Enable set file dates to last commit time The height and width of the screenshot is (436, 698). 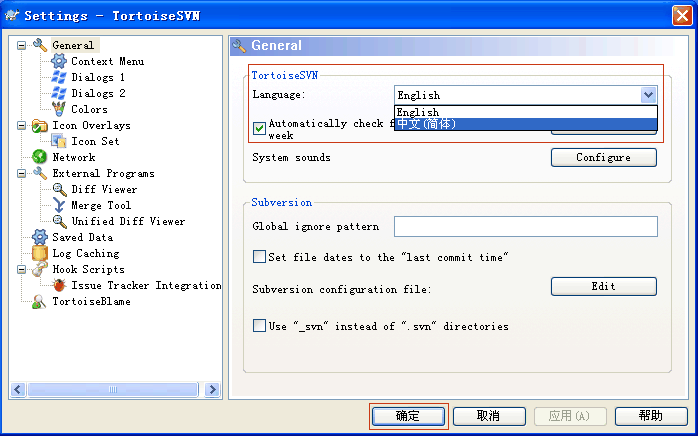tap(259, 257)
